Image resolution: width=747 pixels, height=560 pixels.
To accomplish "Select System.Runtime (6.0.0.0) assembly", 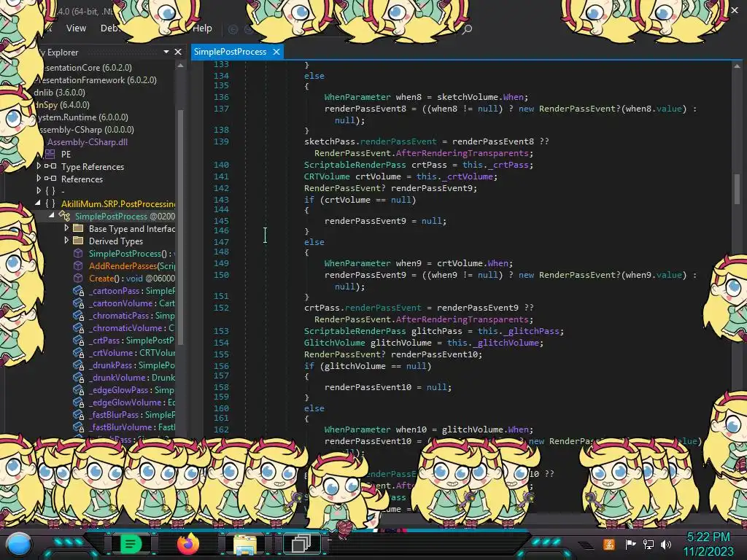I will pos(83,117).
